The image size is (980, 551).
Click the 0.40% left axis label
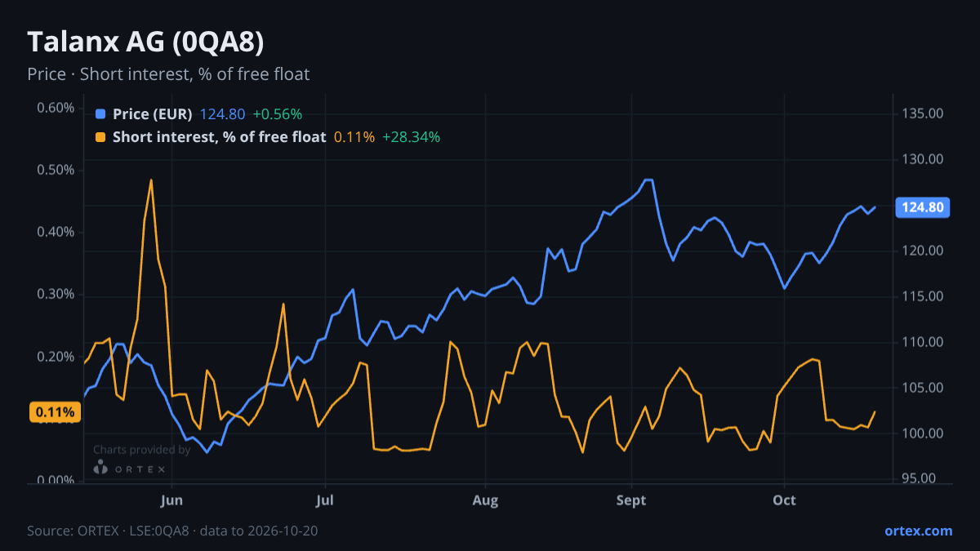pyautogui.click(x=56, y=233)
